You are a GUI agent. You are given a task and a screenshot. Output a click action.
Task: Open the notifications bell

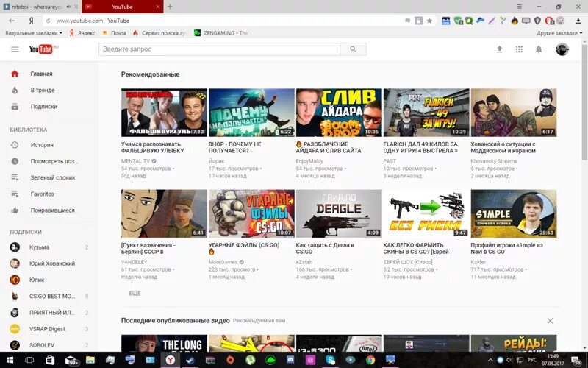(539, 49)
